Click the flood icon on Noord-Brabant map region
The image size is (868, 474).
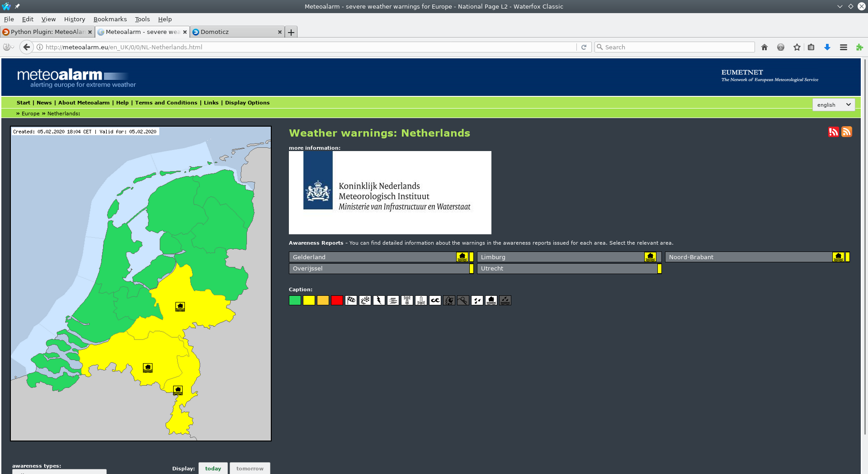[x=148, y=368]
